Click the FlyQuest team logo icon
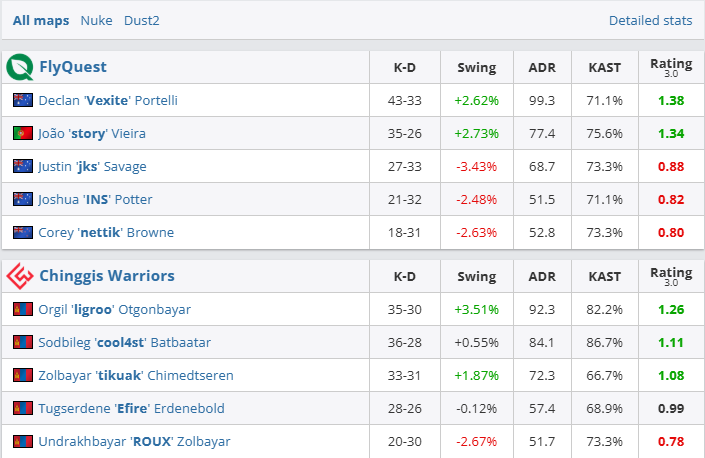 point(19,67)
